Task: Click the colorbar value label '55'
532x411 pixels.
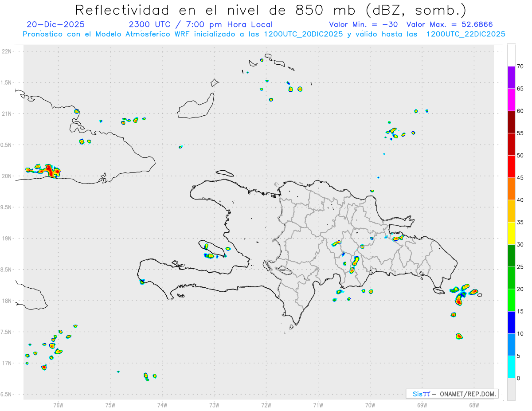Action: [520, 133]
